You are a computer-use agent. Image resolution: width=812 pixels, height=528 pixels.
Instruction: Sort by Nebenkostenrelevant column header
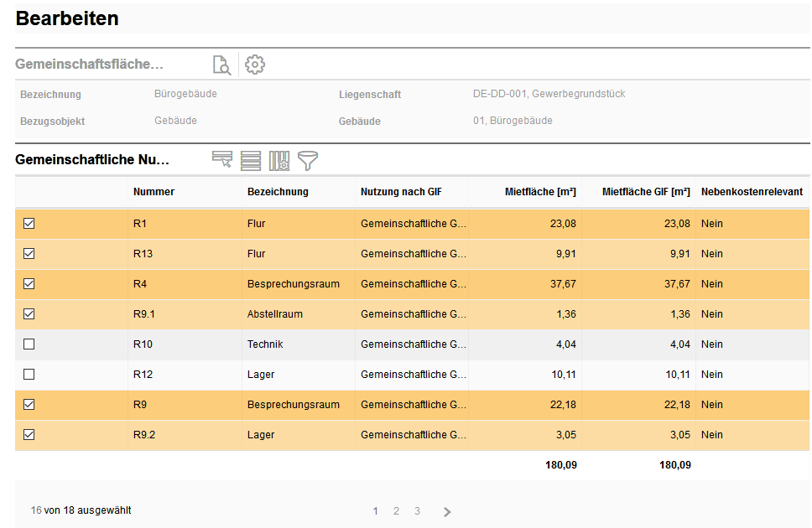tap(752, 192)
